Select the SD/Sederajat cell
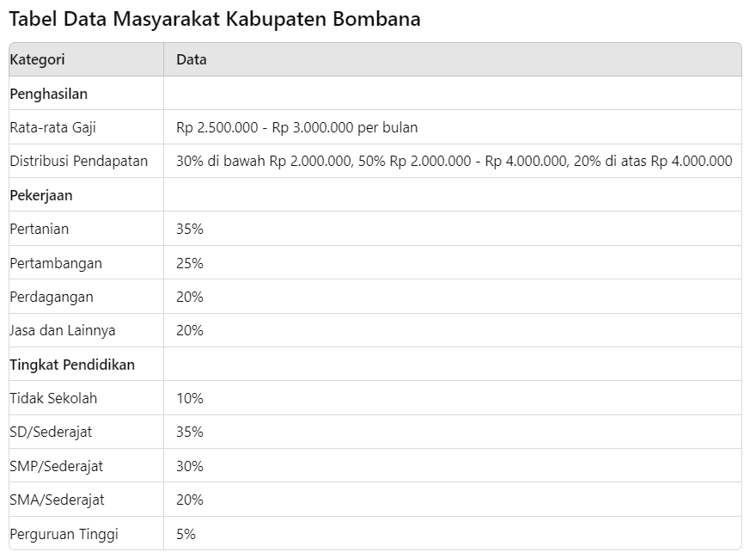 click(51, 432)
